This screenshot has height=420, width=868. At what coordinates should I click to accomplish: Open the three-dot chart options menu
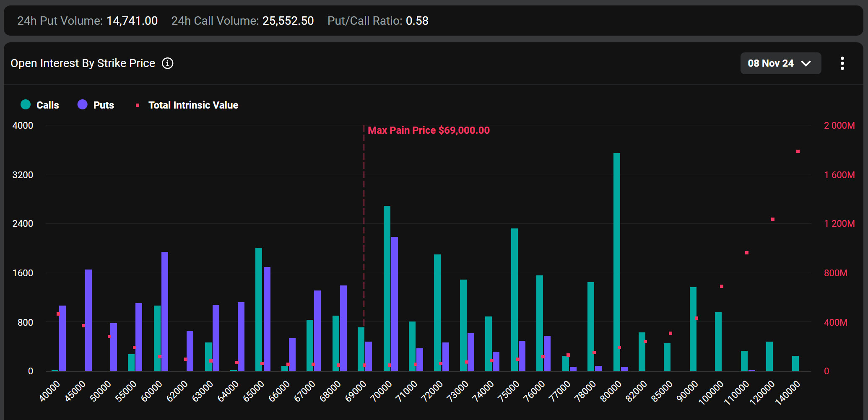coord(842,63)
